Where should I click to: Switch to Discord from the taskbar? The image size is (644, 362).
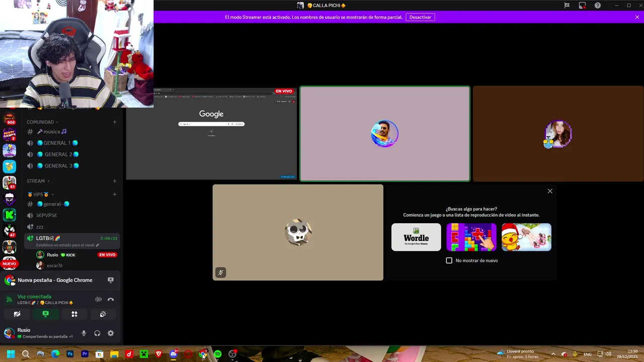coord(173,354)
